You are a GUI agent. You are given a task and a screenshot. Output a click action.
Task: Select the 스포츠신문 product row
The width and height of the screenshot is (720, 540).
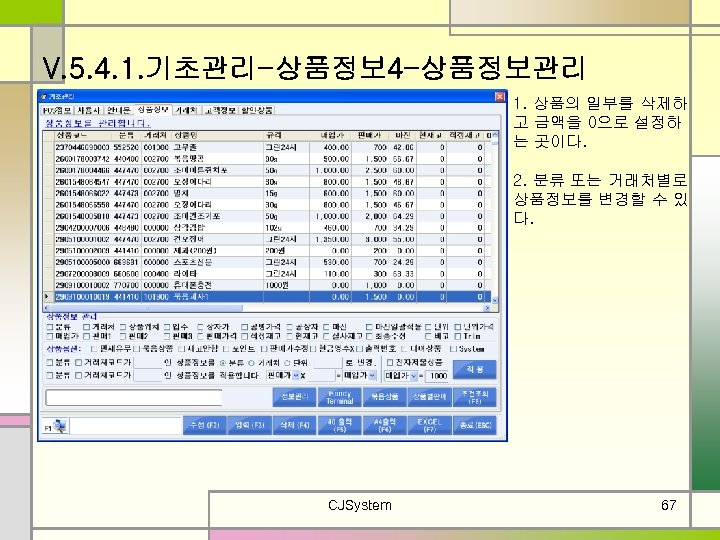pyautogui.click(x=267, y=262)
